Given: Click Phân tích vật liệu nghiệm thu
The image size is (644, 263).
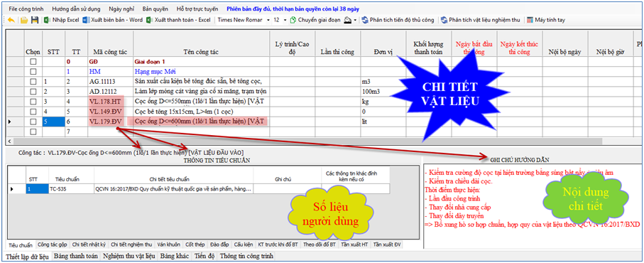Looking at the screenshot, I should [481, 20].
